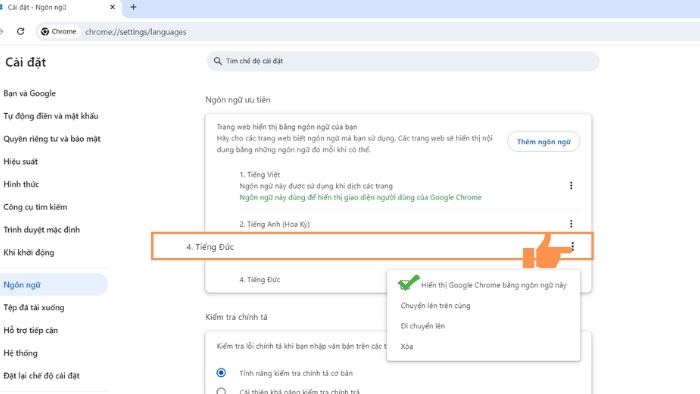Click the green Google Chrome interface language note
Viewport: 700px width, 394px height.
tap(360, 197)
